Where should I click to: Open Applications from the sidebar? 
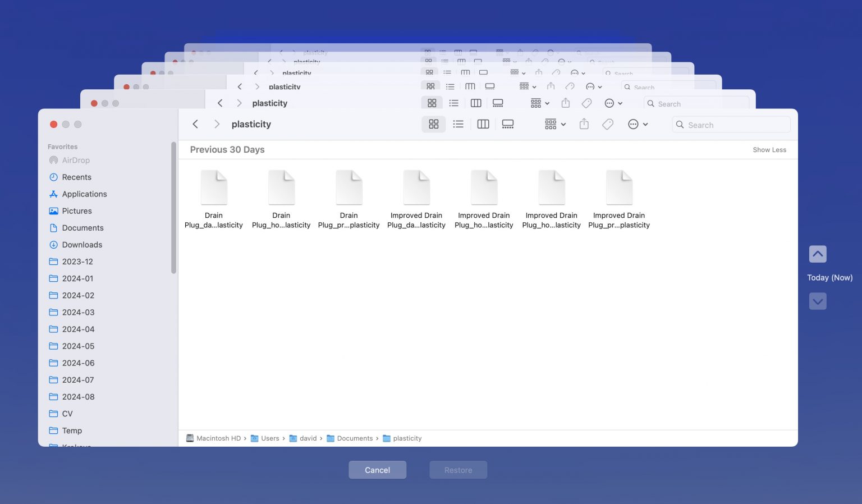84,194
